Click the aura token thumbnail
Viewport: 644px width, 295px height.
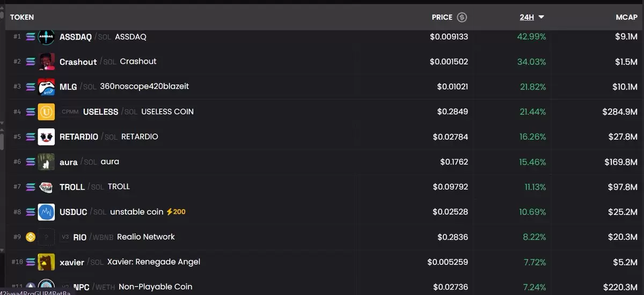pos(46,161)
